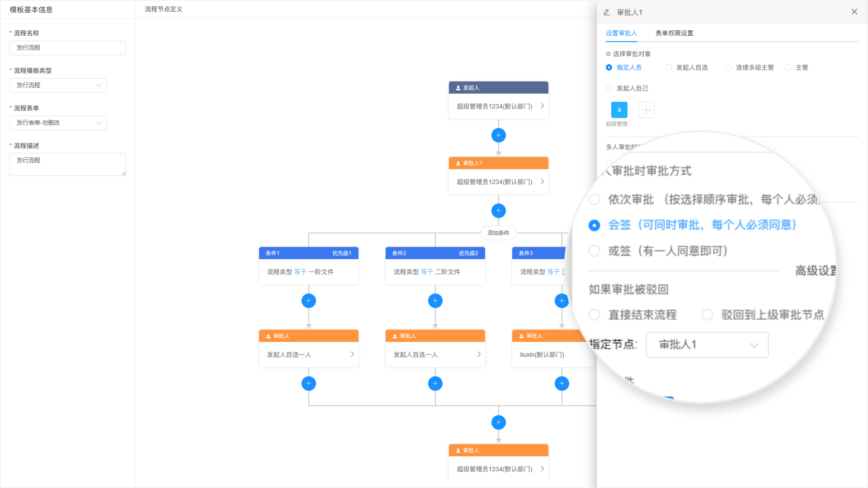The height and width of the screenshot is (488, 868).
Task: Switch to the 表单权限设置 tab
Action: [x=674, y=33]
